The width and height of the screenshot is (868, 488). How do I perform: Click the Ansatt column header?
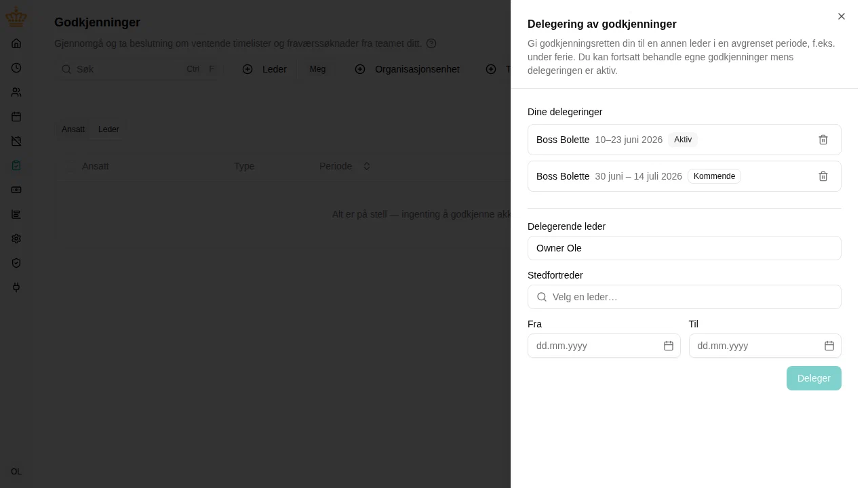[x=96, y=166]
